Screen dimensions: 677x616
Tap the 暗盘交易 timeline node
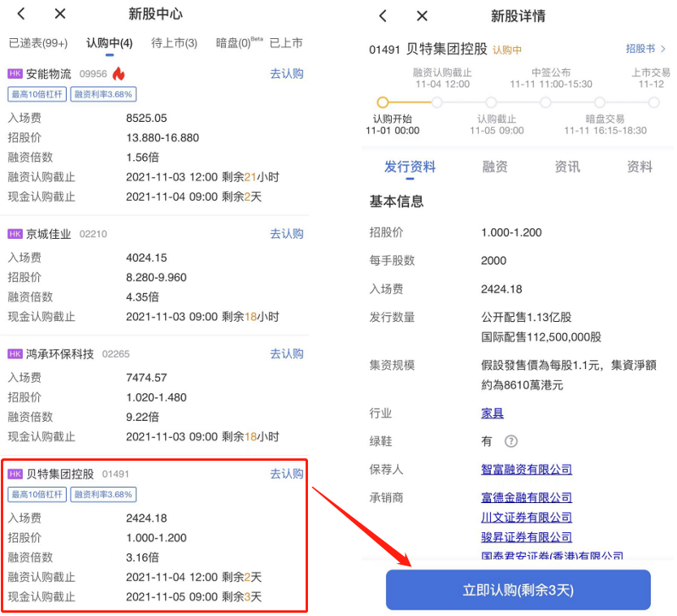(600, 102)
